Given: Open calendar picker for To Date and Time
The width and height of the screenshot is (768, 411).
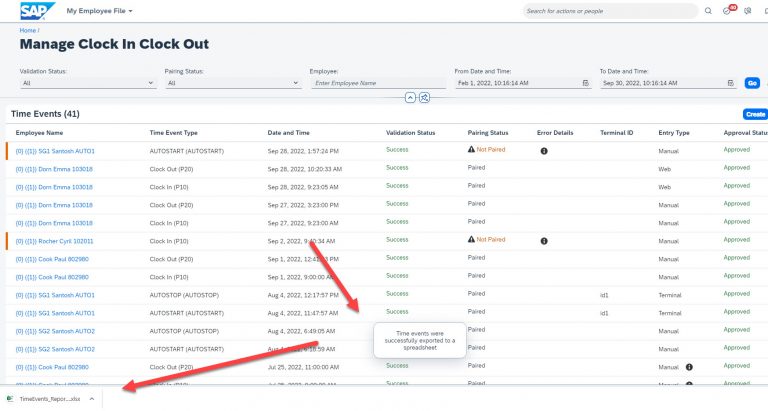Looking at the screenshot, I should (730, 83).
